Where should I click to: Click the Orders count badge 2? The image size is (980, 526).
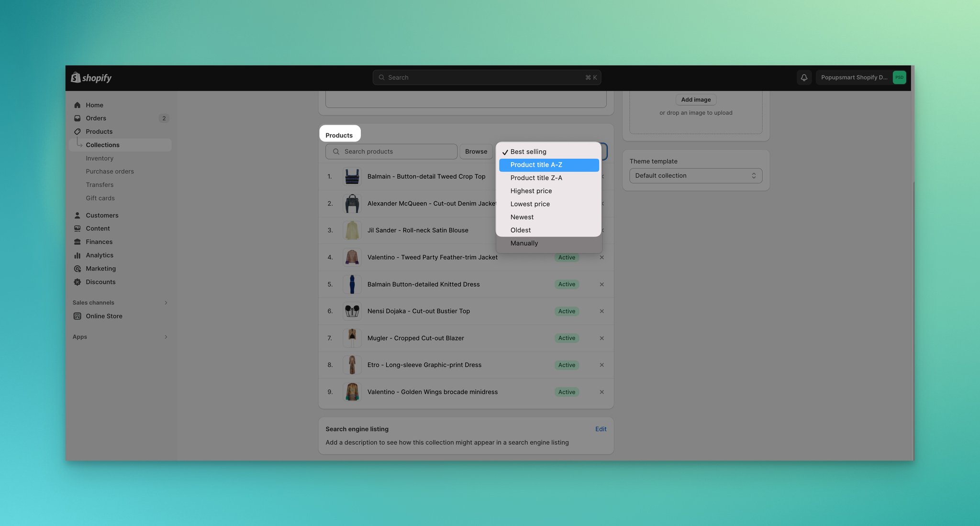click(x=164, y=118)
